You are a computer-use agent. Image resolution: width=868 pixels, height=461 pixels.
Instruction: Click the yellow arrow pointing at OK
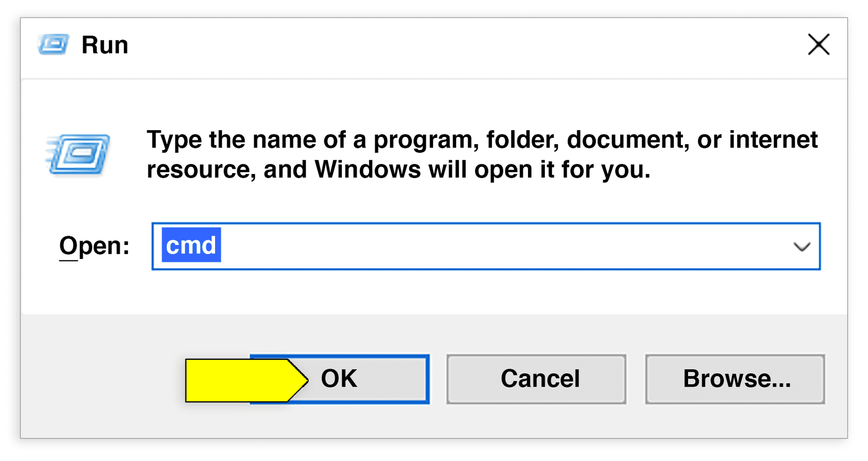pyautogui.click(x=241, y=379)
